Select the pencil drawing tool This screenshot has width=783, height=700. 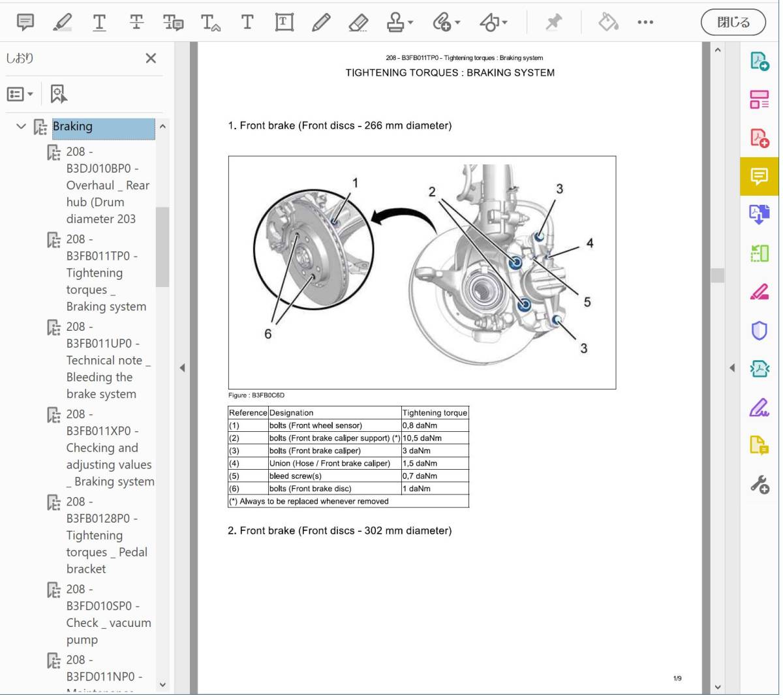320,22
